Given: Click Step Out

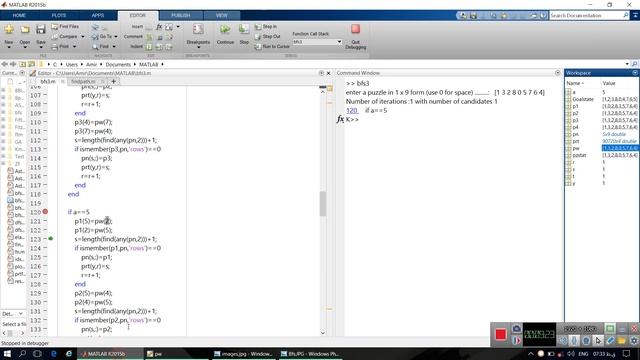Looking at the screenshot, I should click(267, 37).
